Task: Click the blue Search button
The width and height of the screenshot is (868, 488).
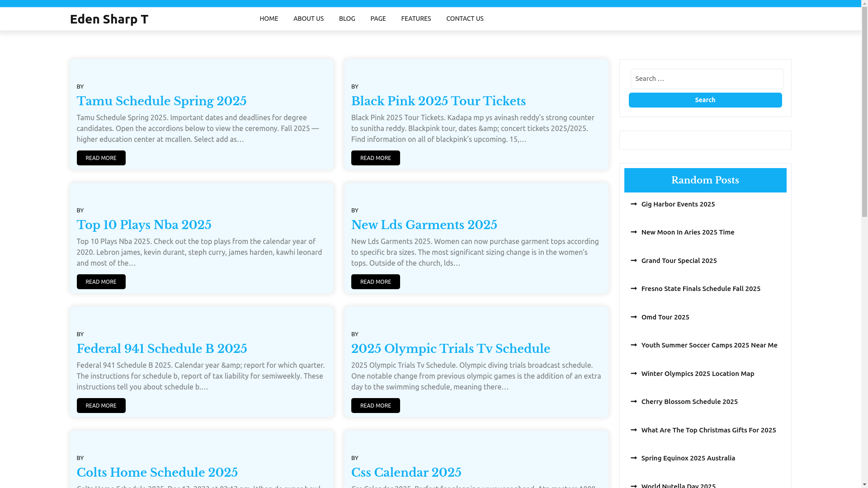Action: pyautogui.click(x=705, y=100)
